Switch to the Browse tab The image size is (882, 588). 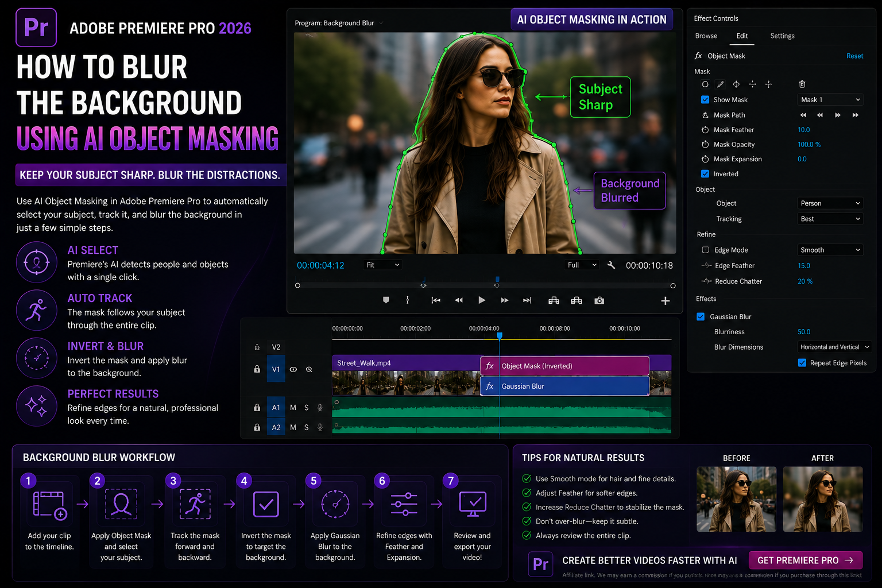pyautogui.click(x=706, y=36)
